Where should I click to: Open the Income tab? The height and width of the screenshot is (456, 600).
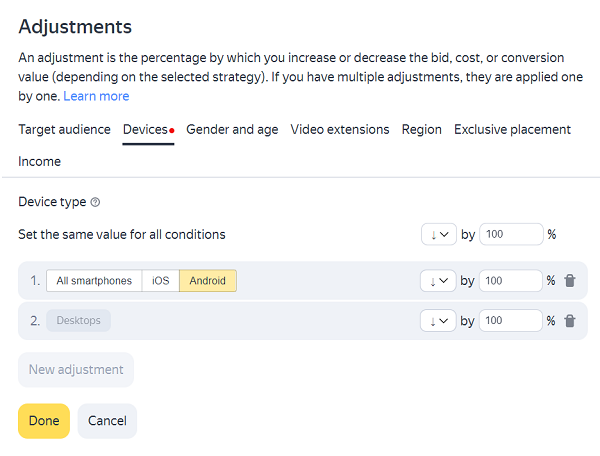pos(39,161)
